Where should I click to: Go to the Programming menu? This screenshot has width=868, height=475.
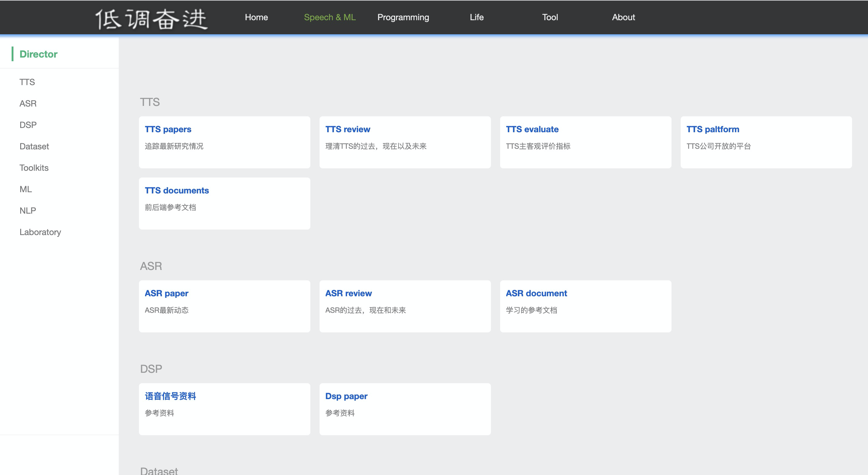pyautogui.click(x=403, y=17)
